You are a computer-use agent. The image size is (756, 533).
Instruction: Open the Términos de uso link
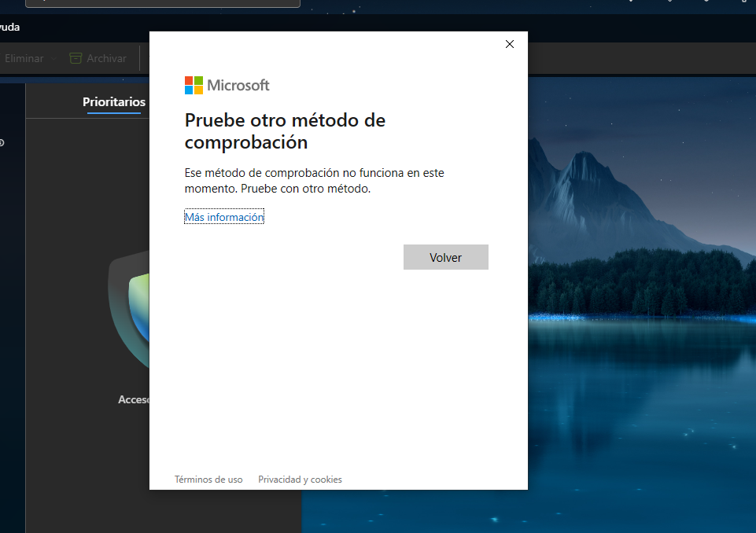click(208, 479)
